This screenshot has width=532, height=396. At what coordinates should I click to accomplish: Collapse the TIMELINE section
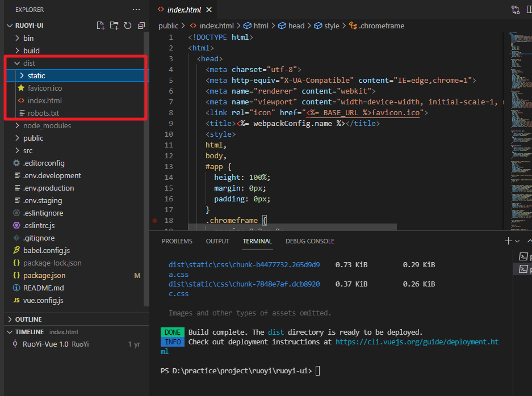(77, 332)
